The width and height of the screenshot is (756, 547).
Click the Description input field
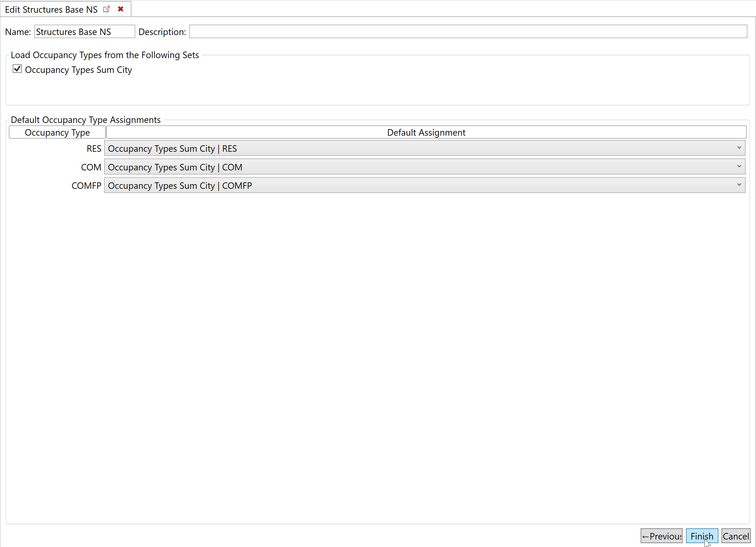click(468, 32)
